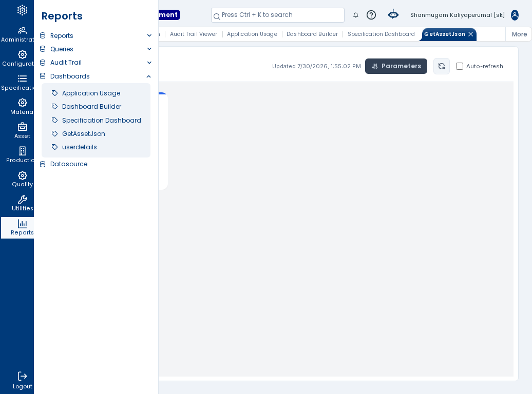Viewport: 532px width, 394px height.
Task: Click the tag icon beside Dashboard Builder
Action: pyautogui.click(x=54, y=107)
